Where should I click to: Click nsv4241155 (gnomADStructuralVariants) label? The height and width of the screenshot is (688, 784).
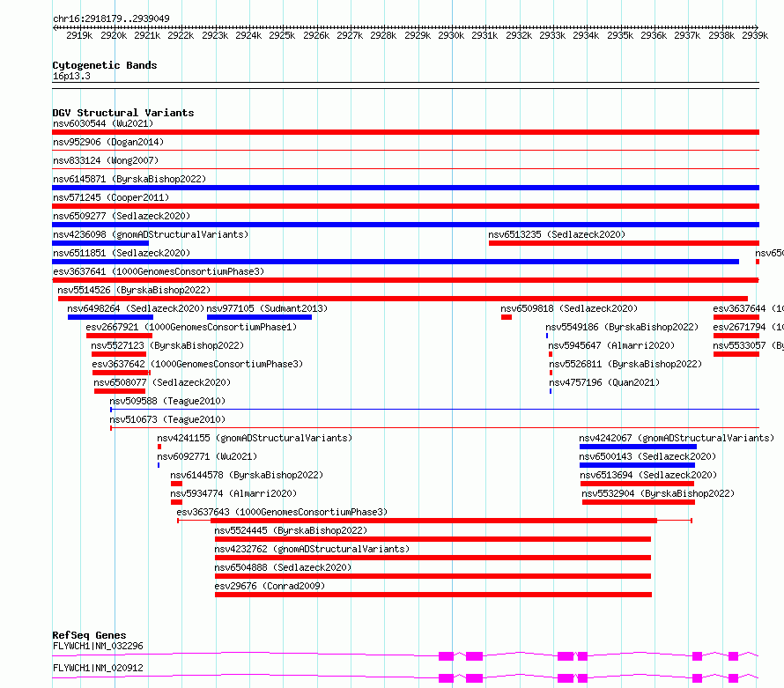coord(255,438)
